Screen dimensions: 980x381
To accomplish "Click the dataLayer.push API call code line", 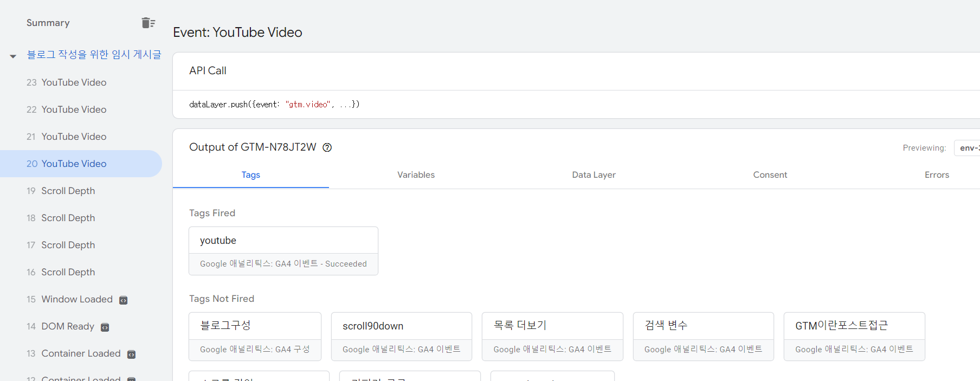I will click(x=274, y=104).
